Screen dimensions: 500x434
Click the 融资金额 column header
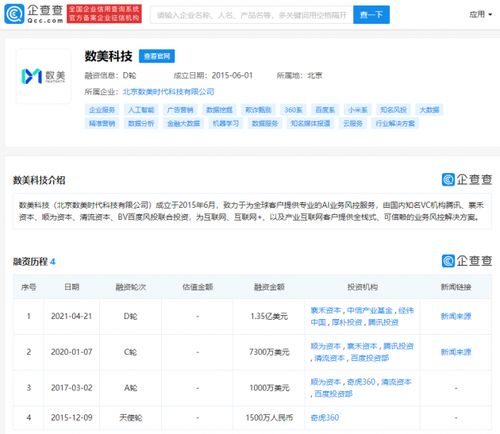pyautogui.click(x=269, y=287)
